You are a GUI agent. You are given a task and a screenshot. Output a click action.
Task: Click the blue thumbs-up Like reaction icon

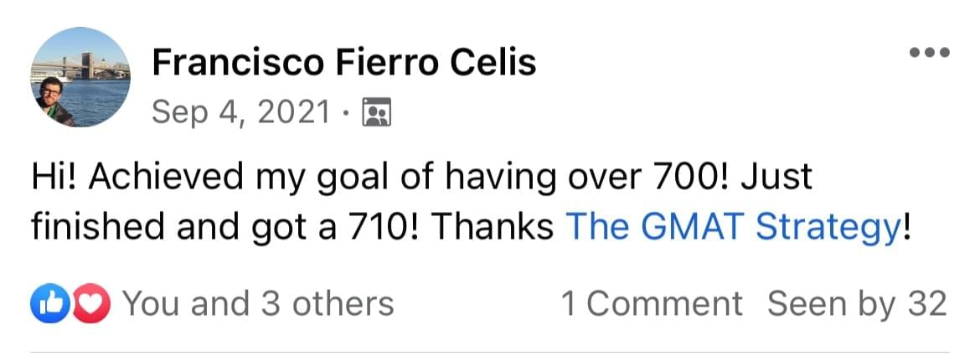click(44, 303)
